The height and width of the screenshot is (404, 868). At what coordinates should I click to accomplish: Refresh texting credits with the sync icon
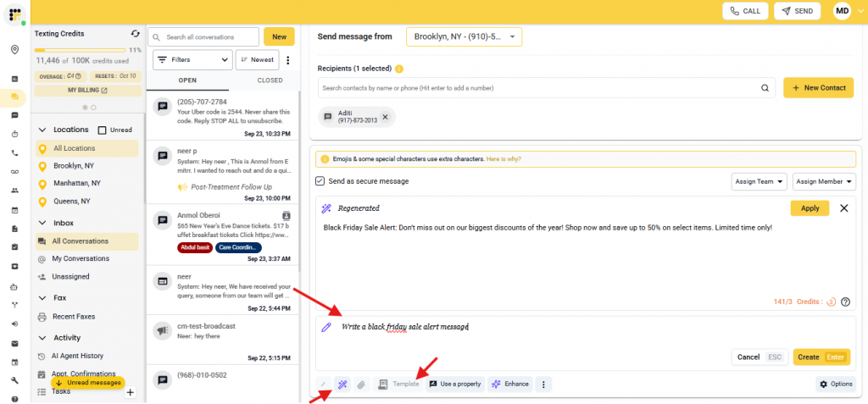point(135,34)
